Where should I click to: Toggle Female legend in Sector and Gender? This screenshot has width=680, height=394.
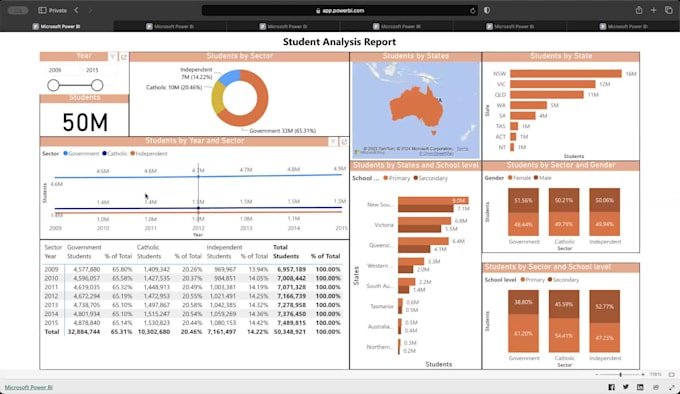[519, 178]
